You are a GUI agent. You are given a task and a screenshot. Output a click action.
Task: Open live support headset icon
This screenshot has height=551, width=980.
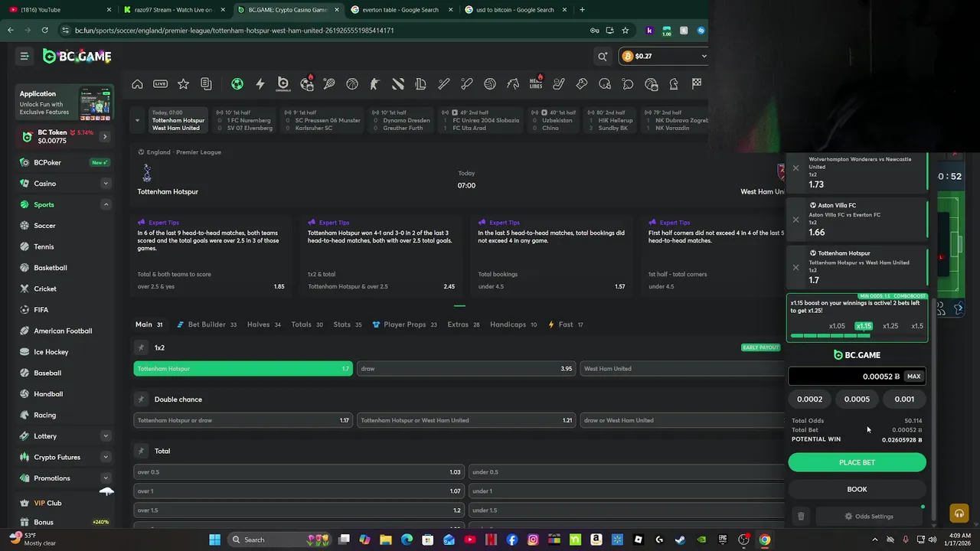click(959, 514)
